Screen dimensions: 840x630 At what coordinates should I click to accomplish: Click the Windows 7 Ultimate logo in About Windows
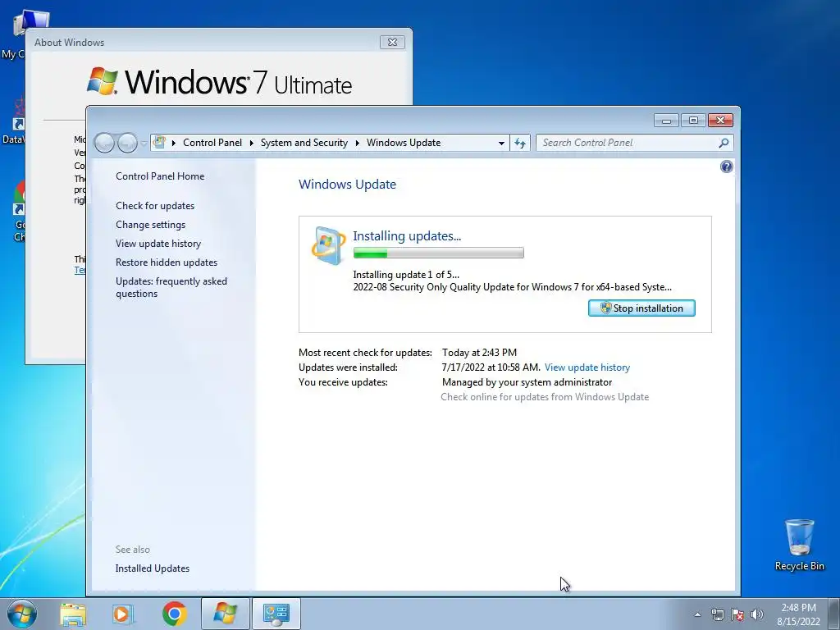(219, 81)
